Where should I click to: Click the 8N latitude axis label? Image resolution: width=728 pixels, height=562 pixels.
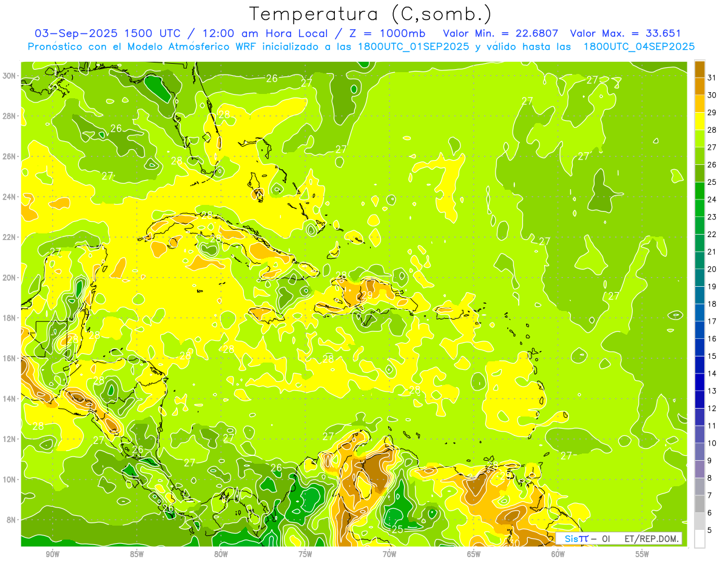click(12, 520)
